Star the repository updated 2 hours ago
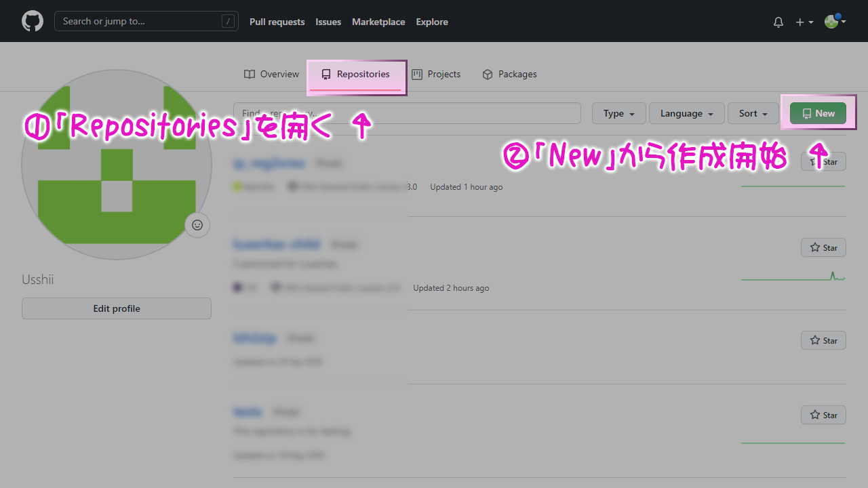868x488 pixels. pos(823,247)
